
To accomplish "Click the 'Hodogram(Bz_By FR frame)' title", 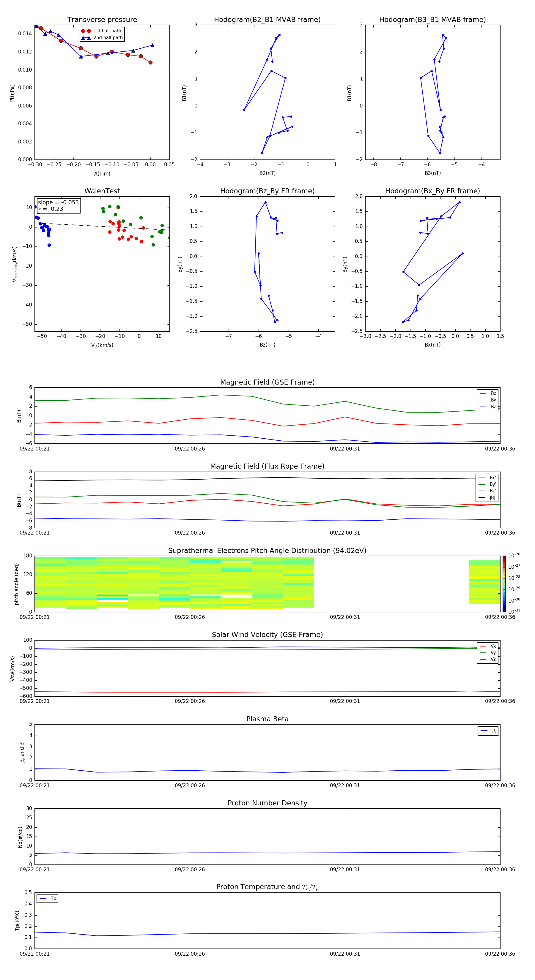I will (x=267, y=191).
